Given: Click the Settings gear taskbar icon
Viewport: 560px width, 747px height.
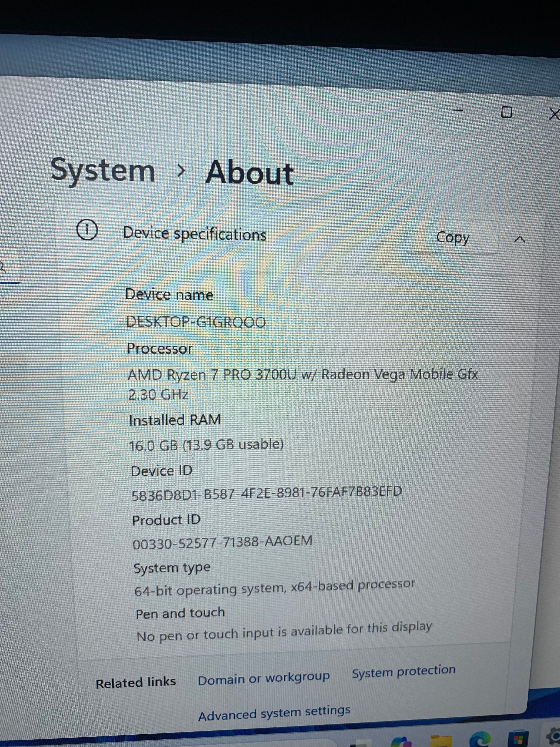Looking at the screenshot, I should click(x=554, y=736).
